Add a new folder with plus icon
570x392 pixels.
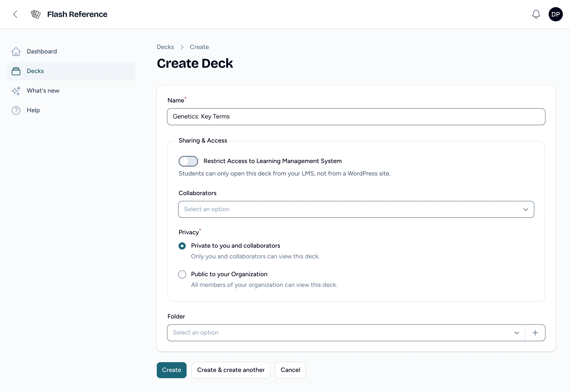tap(535, 333)
